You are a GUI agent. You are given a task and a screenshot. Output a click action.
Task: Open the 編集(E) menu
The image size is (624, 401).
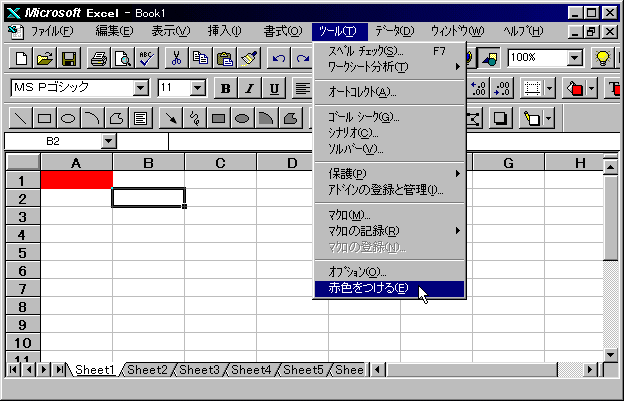point(114,31)
